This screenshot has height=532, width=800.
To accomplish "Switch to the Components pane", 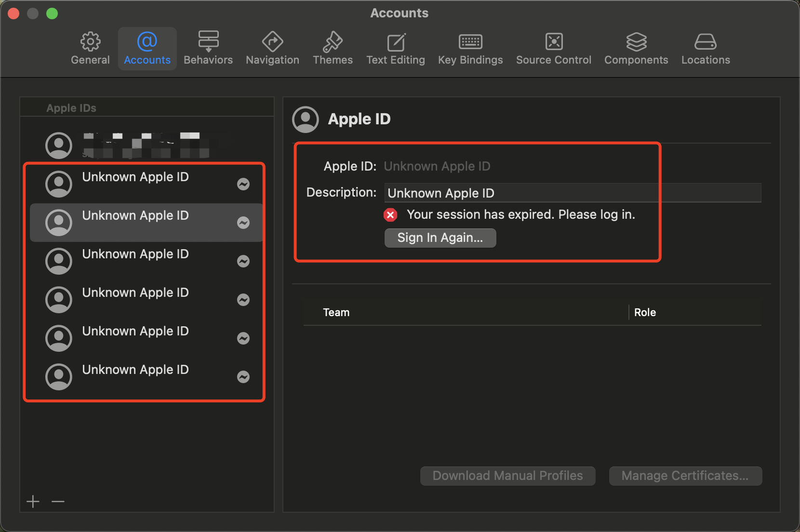I will pyautogui.click(x=636, y=49).
